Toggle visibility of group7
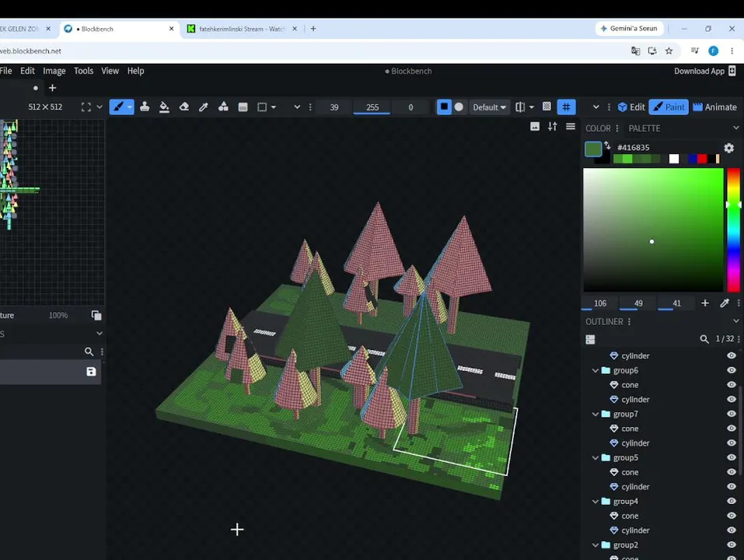This screenshot has height=560, width=744. [732, 414]
